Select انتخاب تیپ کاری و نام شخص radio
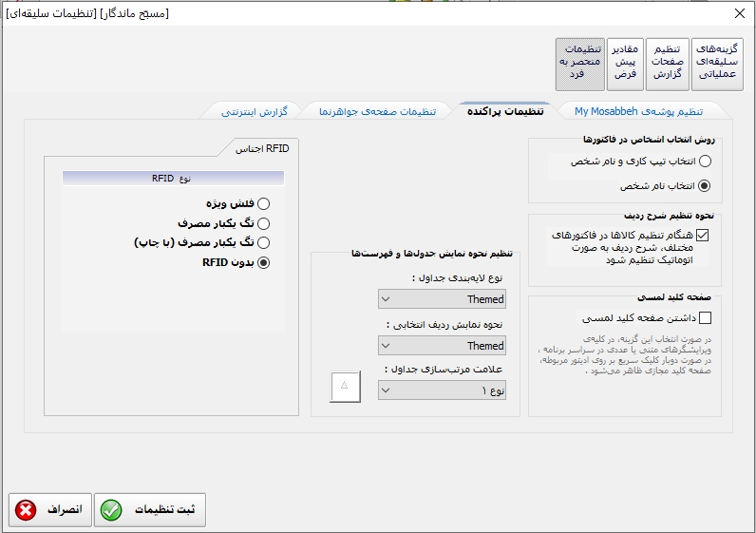756x533 pixels. point(704,162)
